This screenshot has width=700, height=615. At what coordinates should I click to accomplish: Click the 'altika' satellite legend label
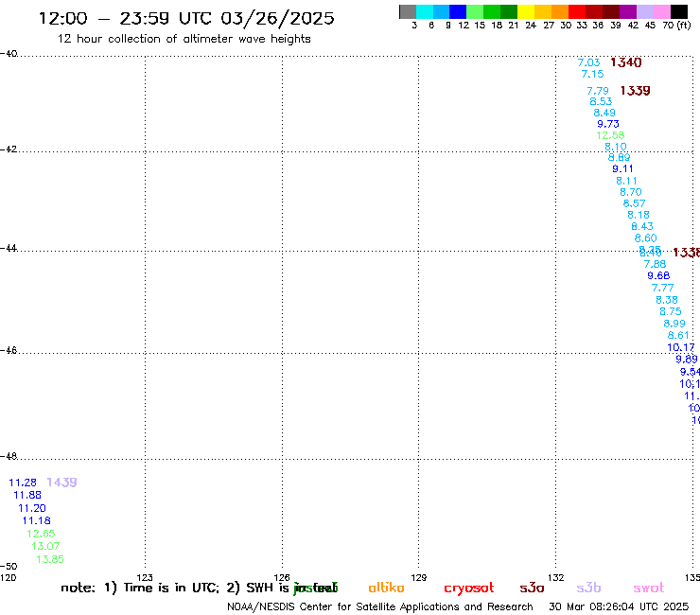tap(386, 588)
